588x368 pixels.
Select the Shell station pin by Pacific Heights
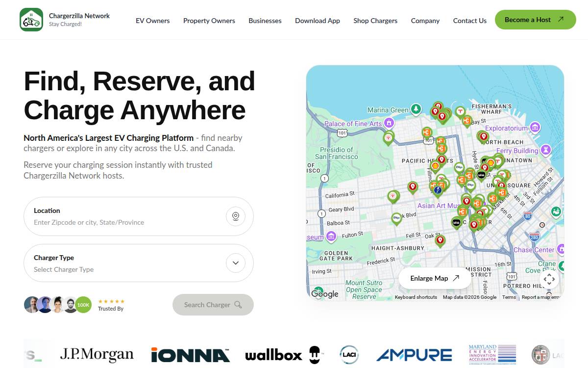(x=435, y=166)
